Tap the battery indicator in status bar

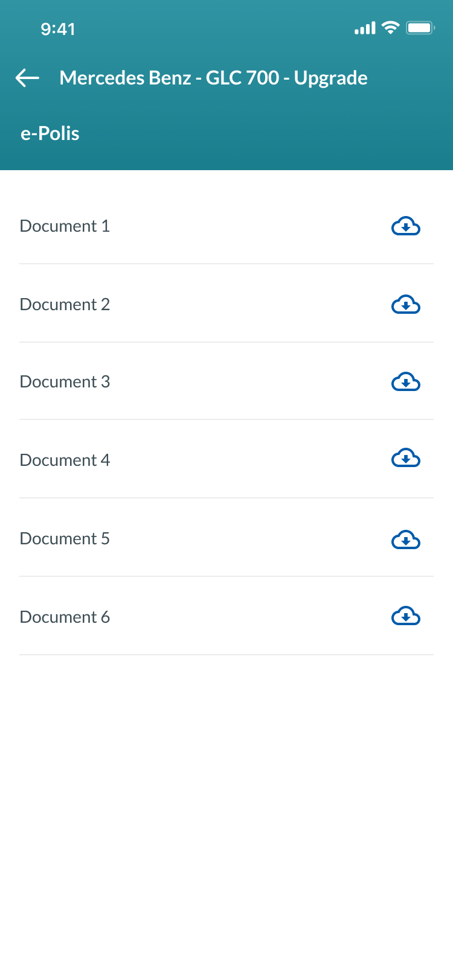click(x=420, y=28)
